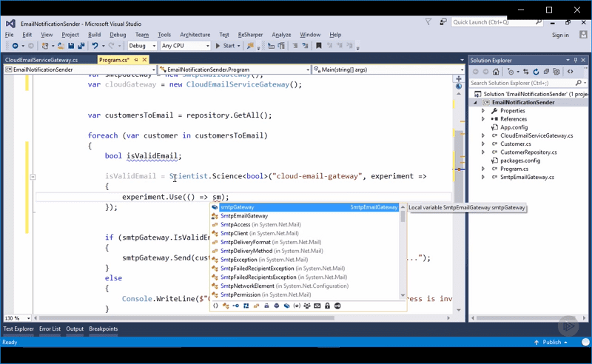The height and width of the screenshot is (364, 592).
Task: Expand the CloudEmailServiceGateway.cs node
Action: pyautogui.click(x=483, y=135)
